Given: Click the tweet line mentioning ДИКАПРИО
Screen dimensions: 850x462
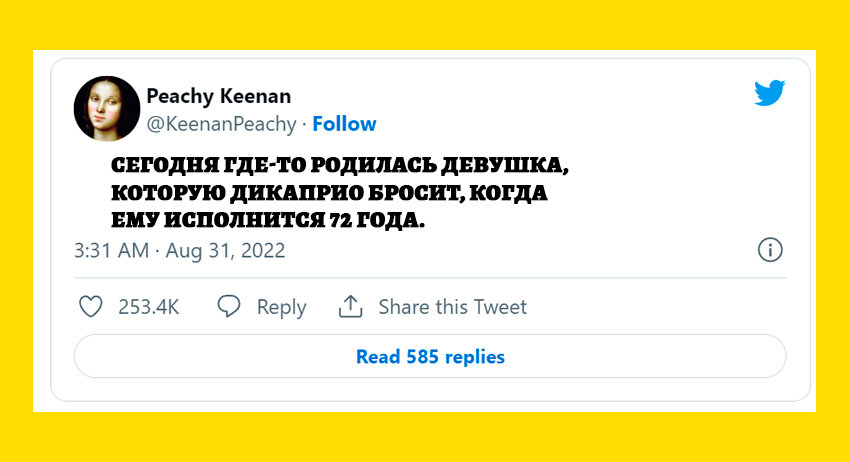Looking at the screenshot, I should [x=329, y=193].
